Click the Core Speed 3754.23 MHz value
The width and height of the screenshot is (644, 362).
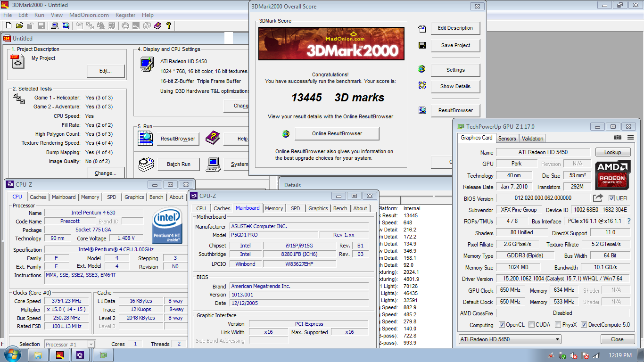67,301
